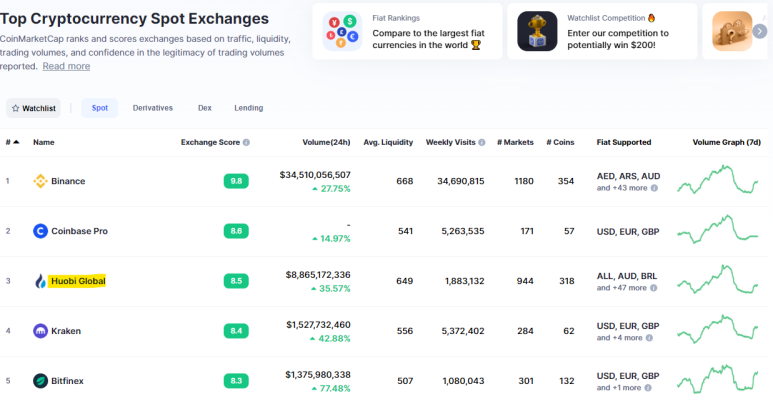Click Binance weekly visits 34,690,815

click(460, 181)
